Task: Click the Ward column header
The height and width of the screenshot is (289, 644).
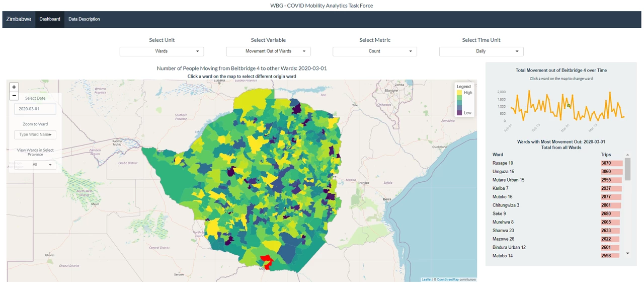Action: pyautogui.click(x=498, y=155)
